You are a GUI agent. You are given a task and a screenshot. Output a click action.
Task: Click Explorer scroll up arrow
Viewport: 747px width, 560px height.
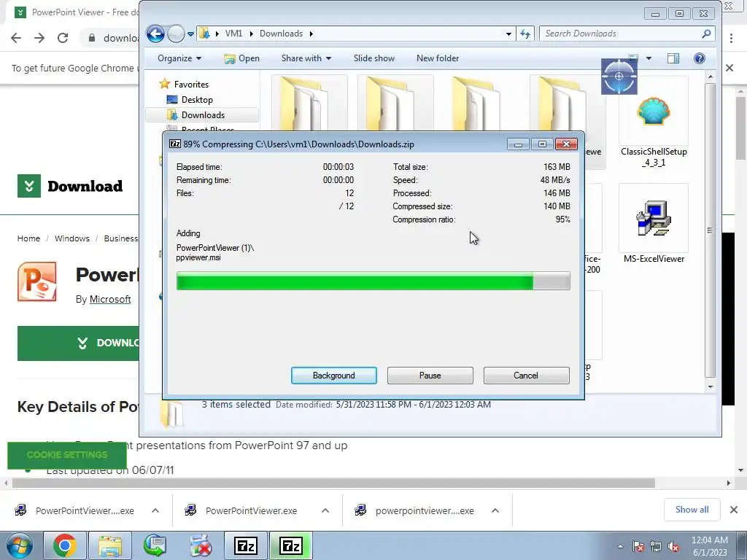(x=711, y=77)
